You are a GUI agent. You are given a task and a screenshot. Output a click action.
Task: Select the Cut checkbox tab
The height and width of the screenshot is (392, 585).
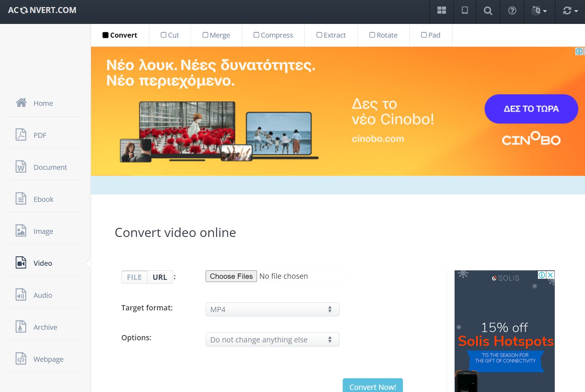point(170,35)
